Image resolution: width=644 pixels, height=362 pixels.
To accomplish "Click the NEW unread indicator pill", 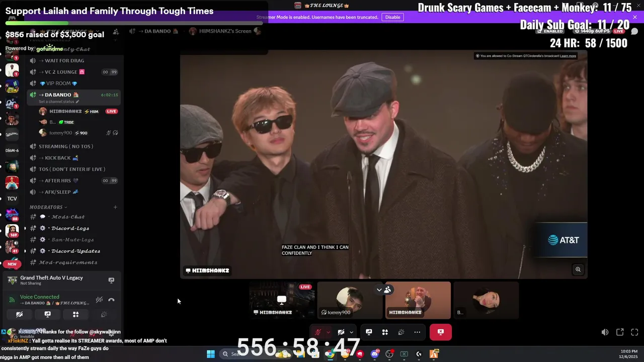I will [x=12, y=264].
